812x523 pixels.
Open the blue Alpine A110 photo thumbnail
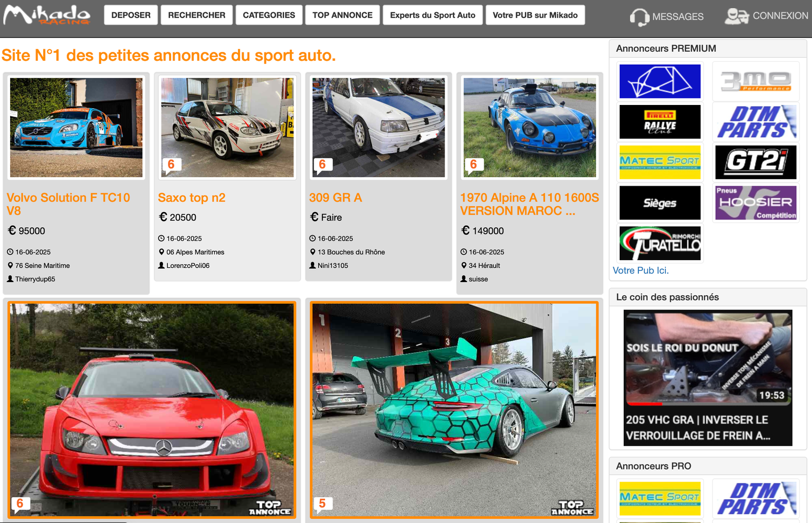pyautogui.click(x=529, y=127)
